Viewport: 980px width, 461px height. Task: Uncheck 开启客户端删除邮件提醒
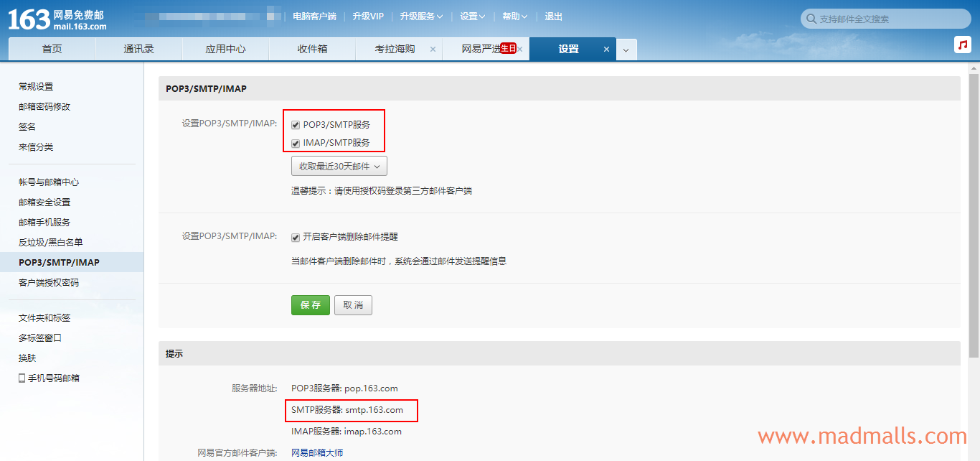[296, 236]
